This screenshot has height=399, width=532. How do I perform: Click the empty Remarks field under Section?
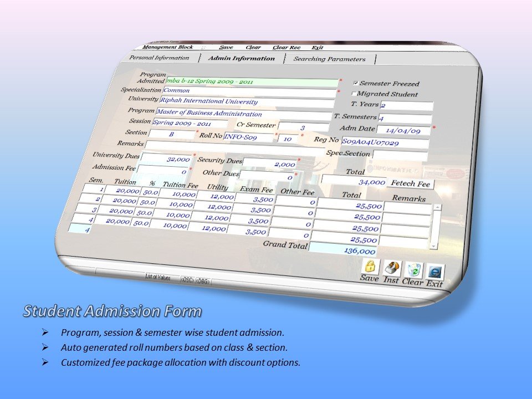coord(234,147)
